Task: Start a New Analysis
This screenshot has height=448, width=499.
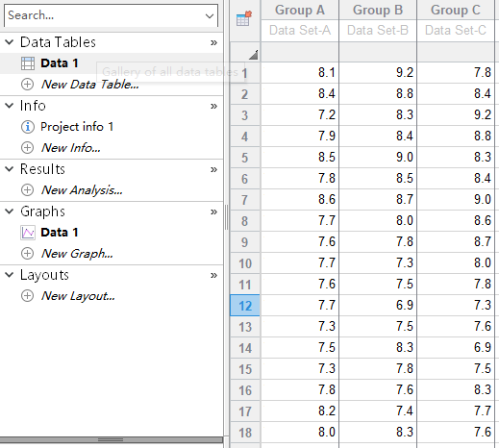Action: (x=82, y=190)
